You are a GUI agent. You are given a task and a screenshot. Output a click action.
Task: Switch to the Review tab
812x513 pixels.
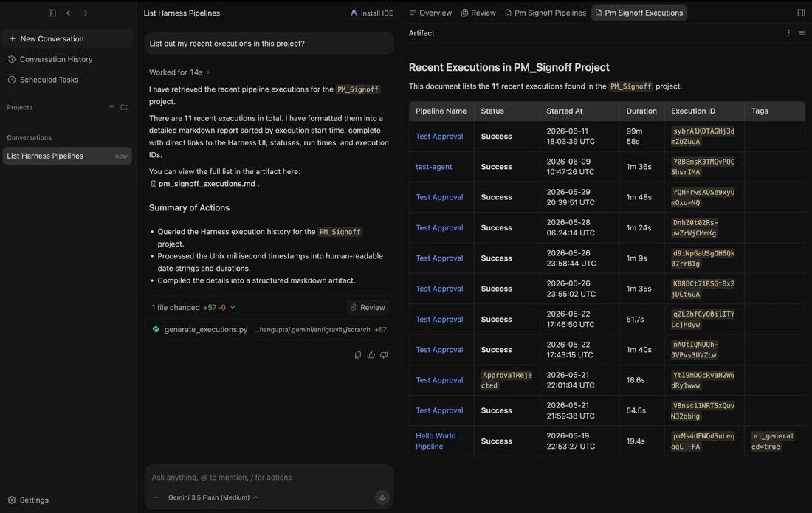(x=478, y=13)
